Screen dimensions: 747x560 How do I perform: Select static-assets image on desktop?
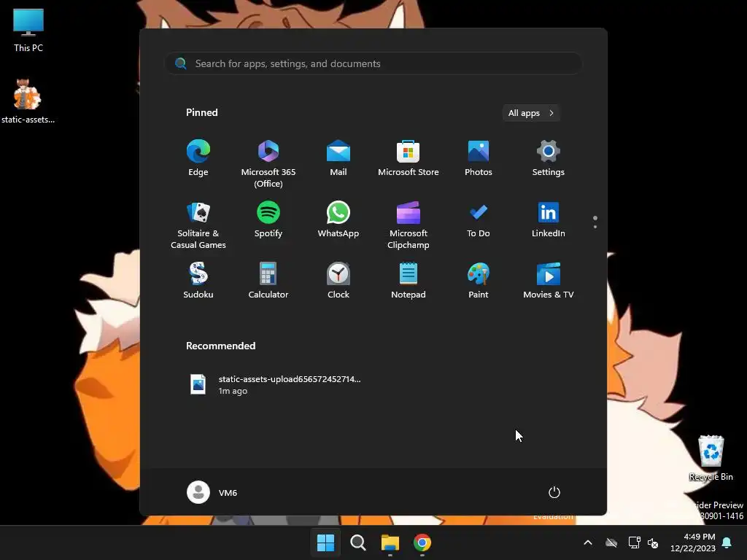(28, 101)
